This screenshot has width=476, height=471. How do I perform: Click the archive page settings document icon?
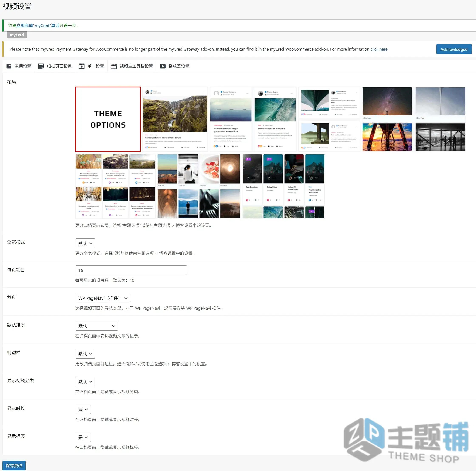41,66
